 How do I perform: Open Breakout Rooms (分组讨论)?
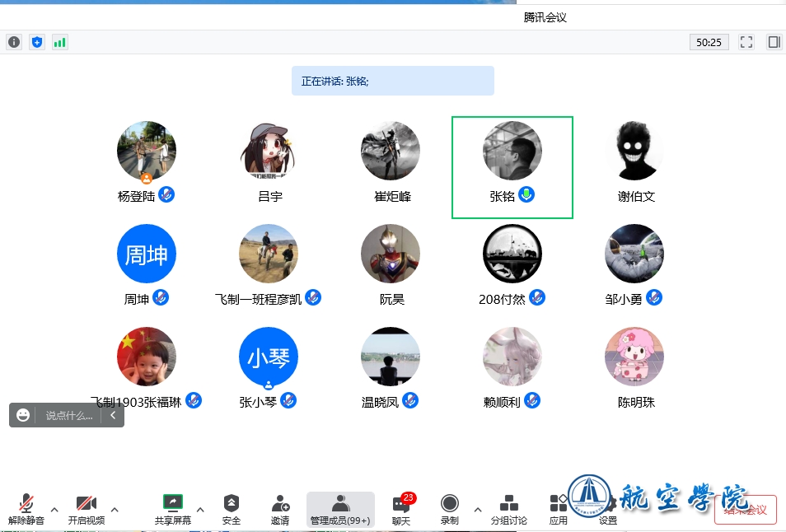tap(508, 508)
